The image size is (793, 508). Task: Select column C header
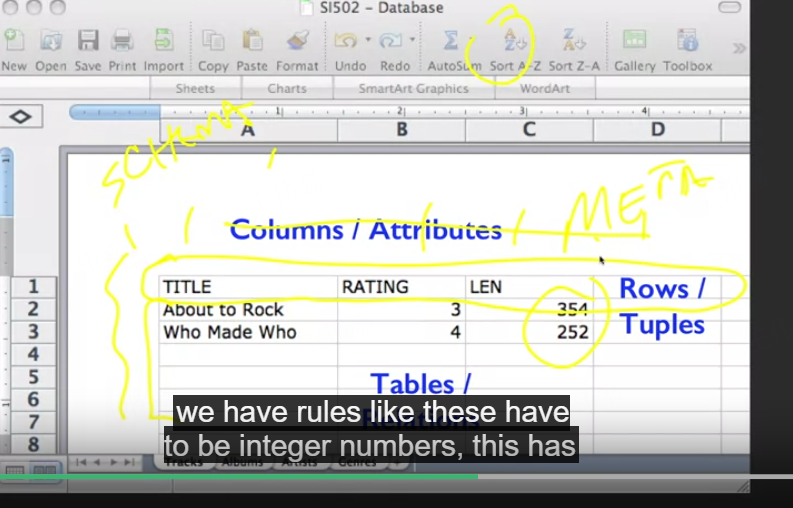(x=529, y=130)
